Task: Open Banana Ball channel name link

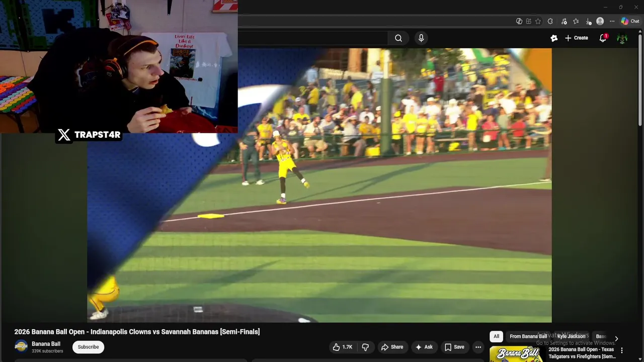Action: [46, 344]
